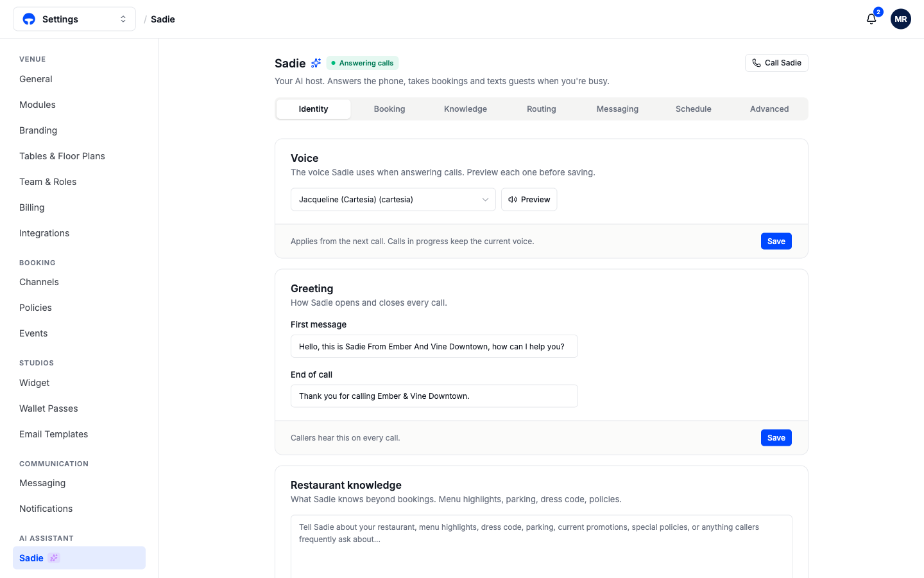The image size is (924, 578).
Task: Focus the Restaurant knowledge text area
Action: pos(542,546)
